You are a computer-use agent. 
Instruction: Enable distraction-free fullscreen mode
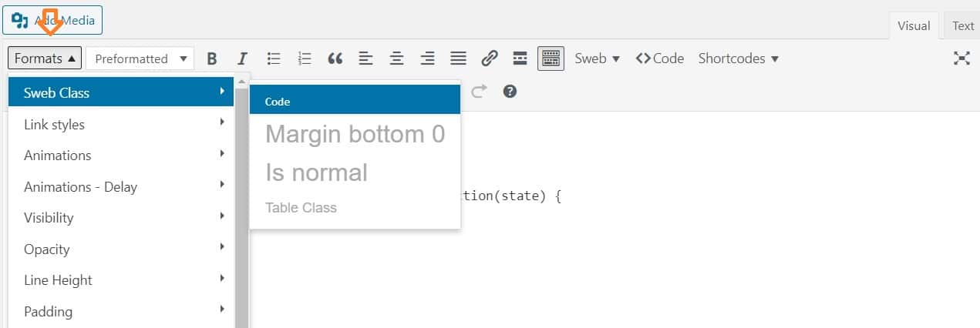961,59
